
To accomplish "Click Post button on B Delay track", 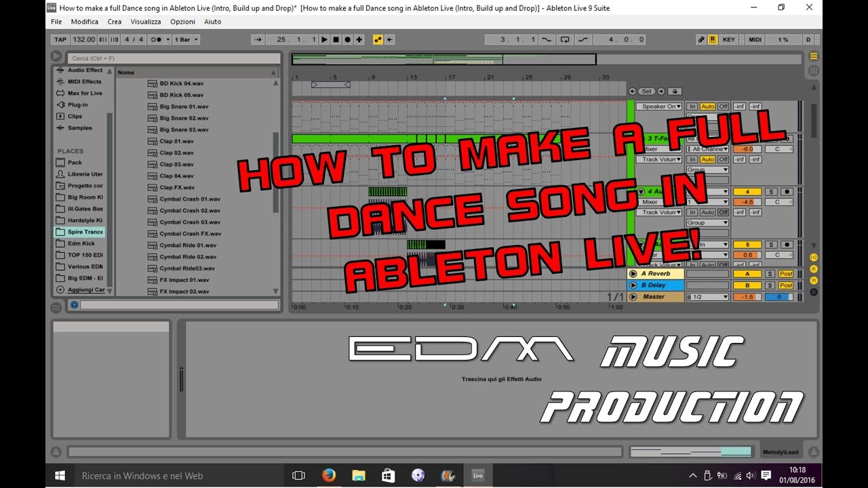I will (785, 285).
